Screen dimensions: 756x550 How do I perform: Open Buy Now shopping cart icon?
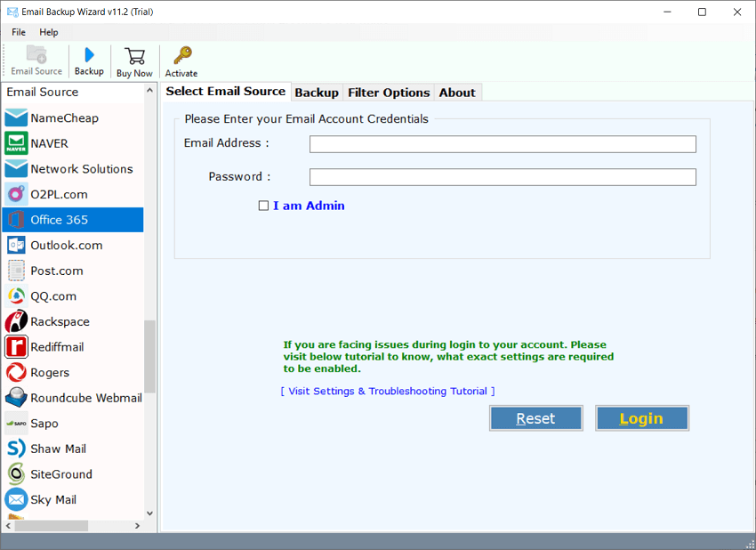point(134,56)
